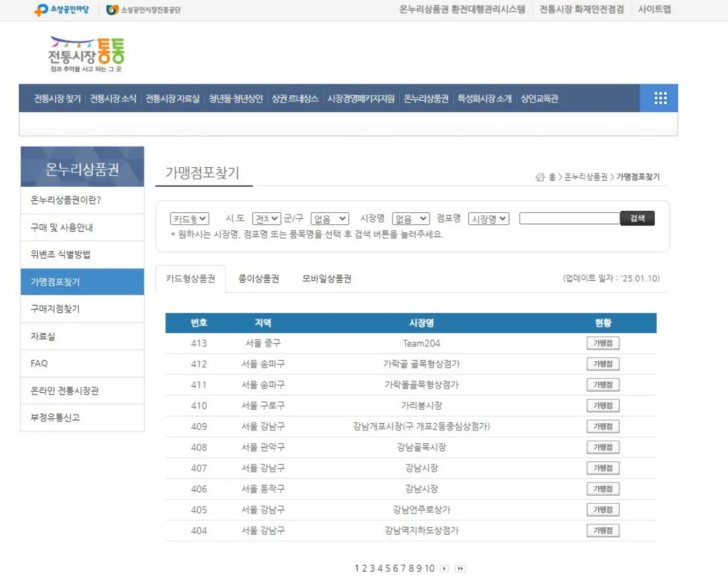This screenshot has width=728, height=585.
Task: Go to next page using pagination arrow
Action: pos(443,568)
